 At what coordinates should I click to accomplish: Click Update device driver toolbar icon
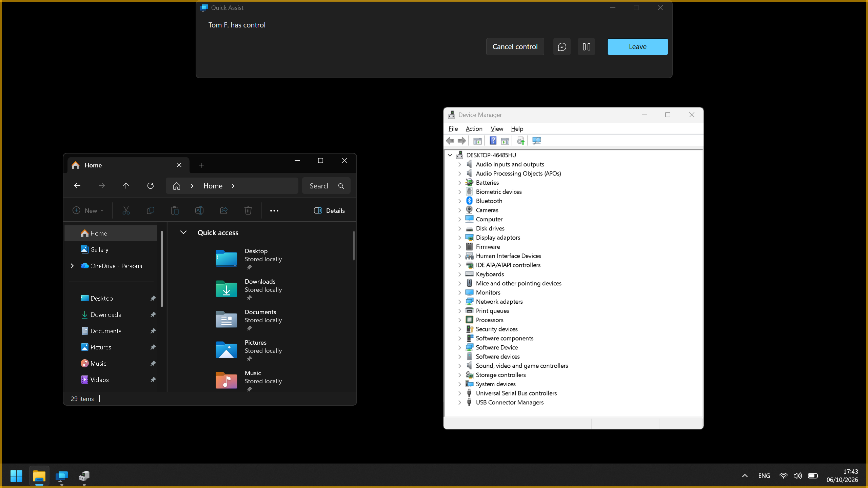click(520, 141)
